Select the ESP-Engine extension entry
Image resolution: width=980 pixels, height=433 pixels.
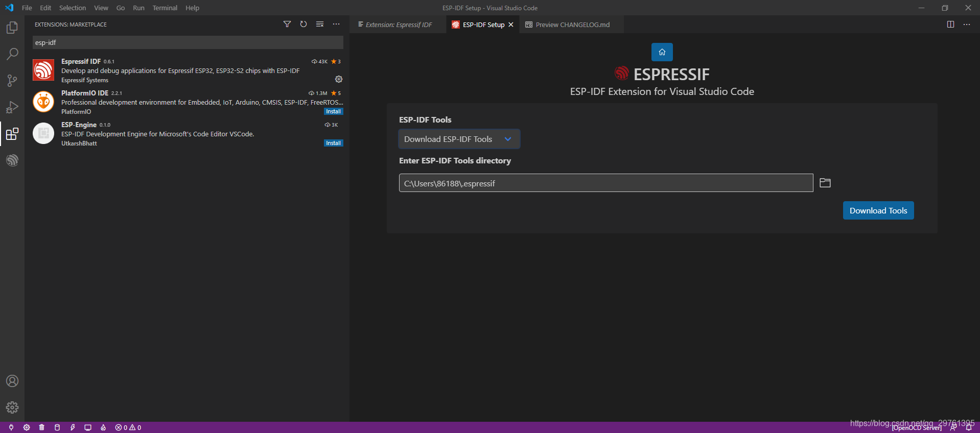coord(187,134)
